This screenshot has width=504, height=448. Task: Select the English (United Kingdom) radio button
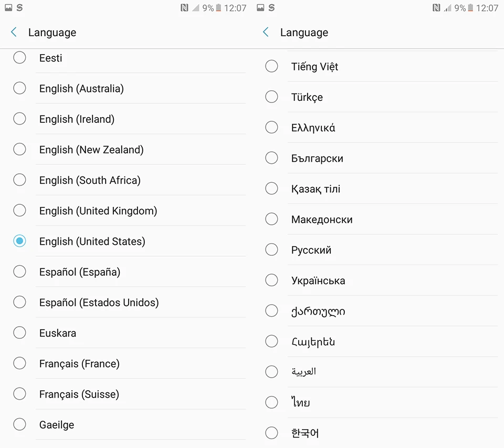(19, 210)
